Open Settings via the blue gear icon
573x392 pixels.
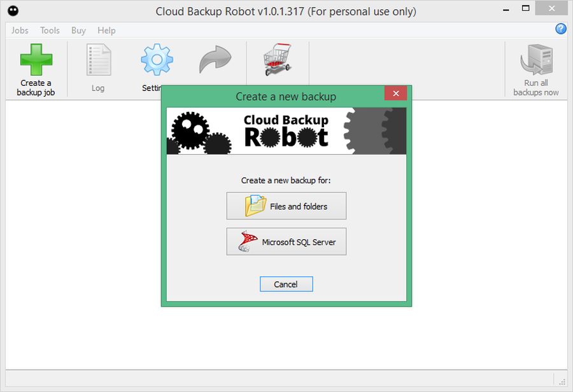coord(156,62)
